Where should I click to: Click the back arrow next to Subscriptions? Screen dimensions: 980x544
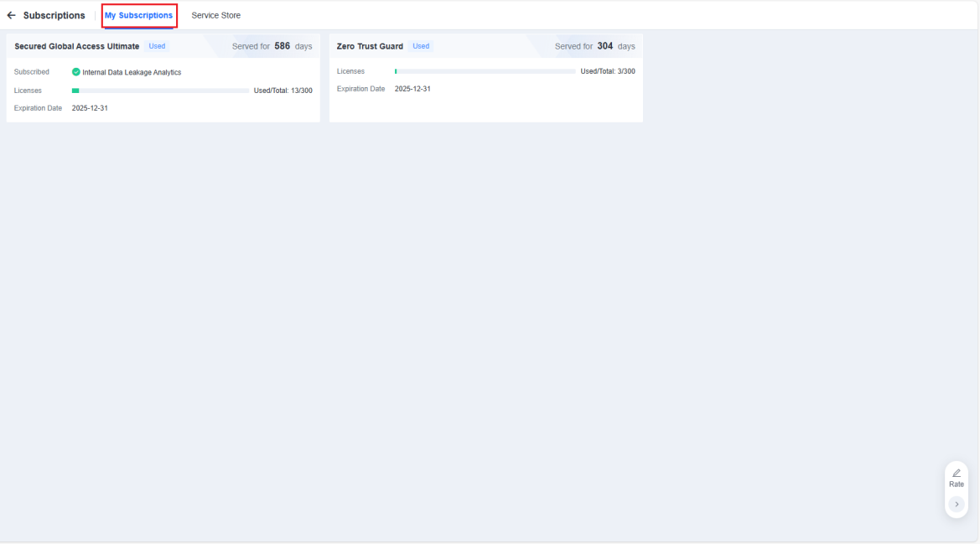[x=11, y=15]
